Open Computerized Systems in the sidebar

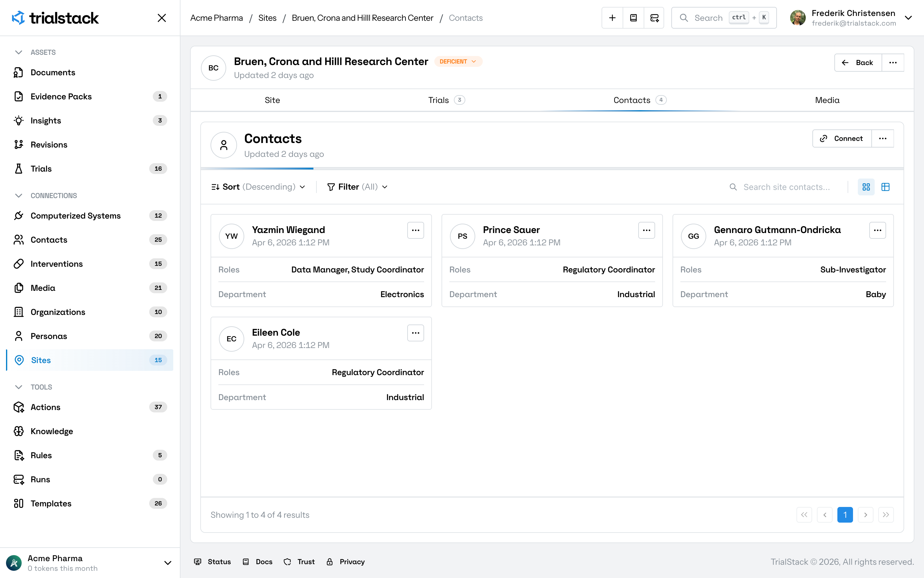(x=90, y=216)
